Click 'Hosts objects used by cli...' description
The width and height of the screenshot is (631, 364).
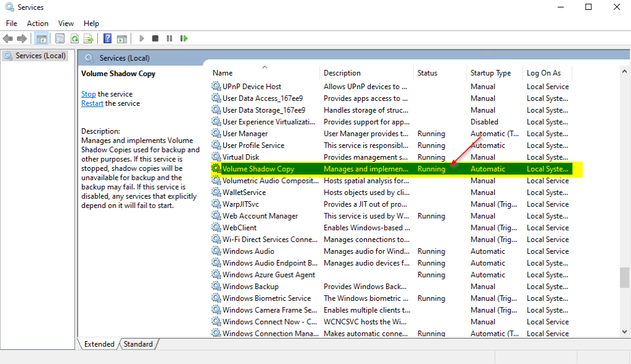click(x=366, y=192)
